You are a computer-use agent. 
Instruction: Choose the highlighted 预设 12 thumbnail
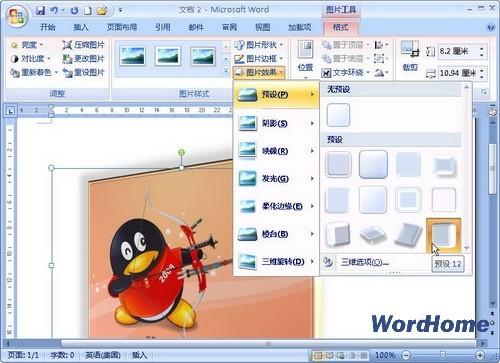(444, 235)
